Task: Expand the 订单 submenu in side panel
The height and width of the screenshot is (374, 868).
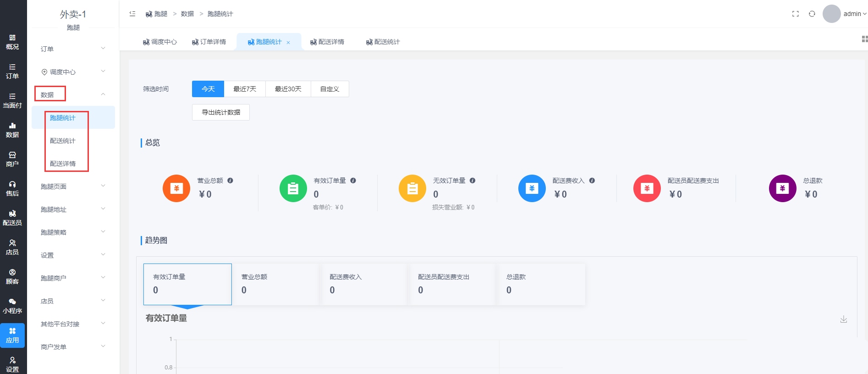Action: [73, 49]
